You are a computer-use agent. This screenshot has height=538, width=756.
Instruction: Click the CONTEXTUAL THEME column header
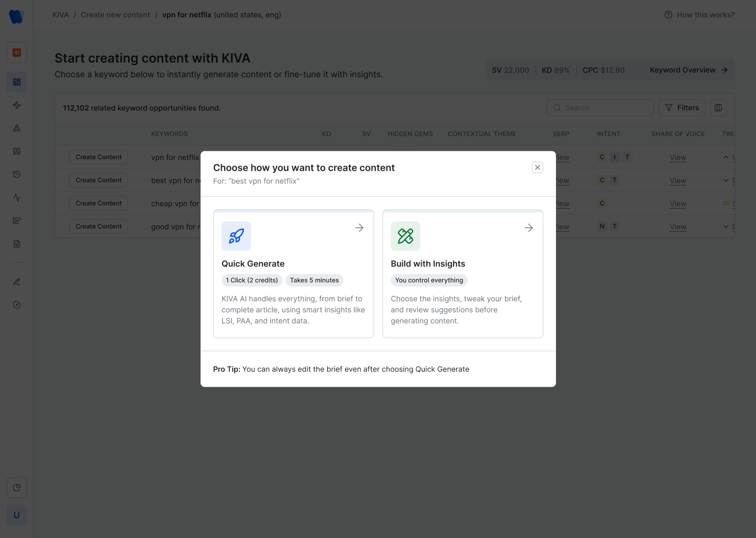[482, 134]
